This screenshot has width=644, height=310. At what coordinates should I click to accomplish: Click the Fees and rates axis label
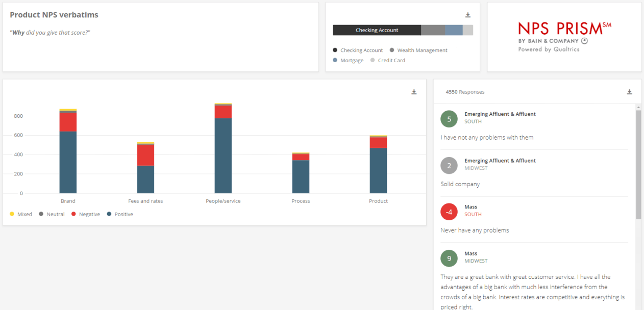[x=145, y=201]
